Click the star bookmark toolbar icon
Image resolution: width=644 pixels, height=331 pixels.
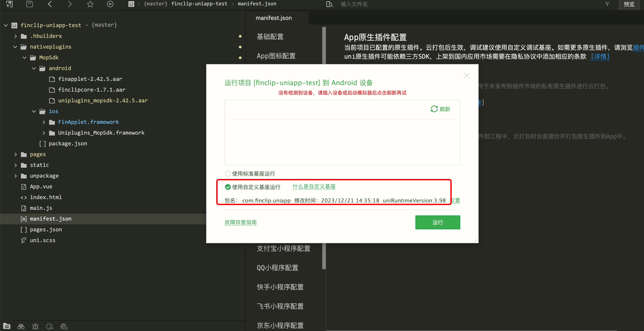coord(90,4)
